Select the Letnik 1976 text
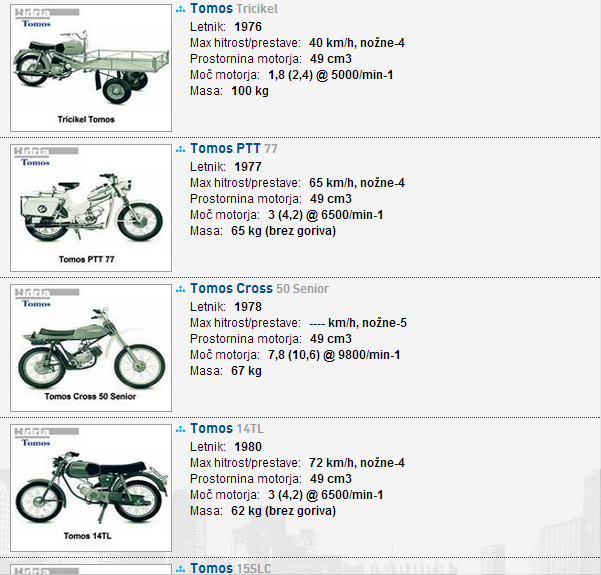This screenshot has width=601, height=575. tap(226, 26)
